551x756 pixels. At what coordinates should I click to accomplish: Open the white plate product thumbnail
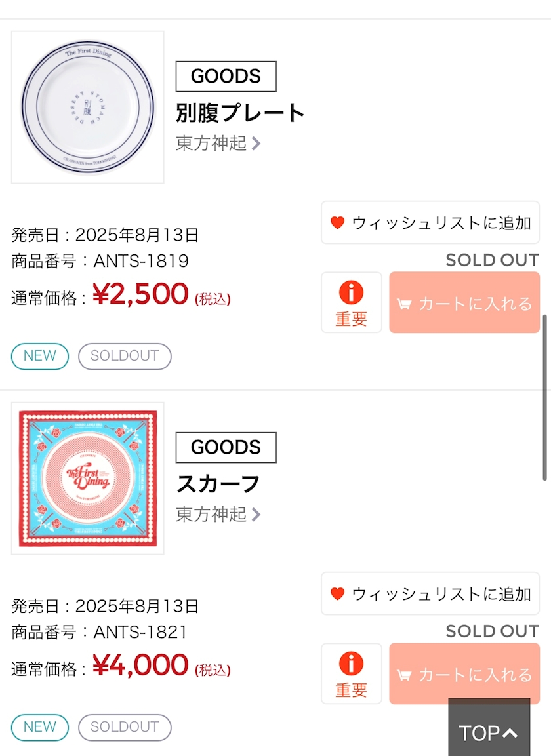87,108
